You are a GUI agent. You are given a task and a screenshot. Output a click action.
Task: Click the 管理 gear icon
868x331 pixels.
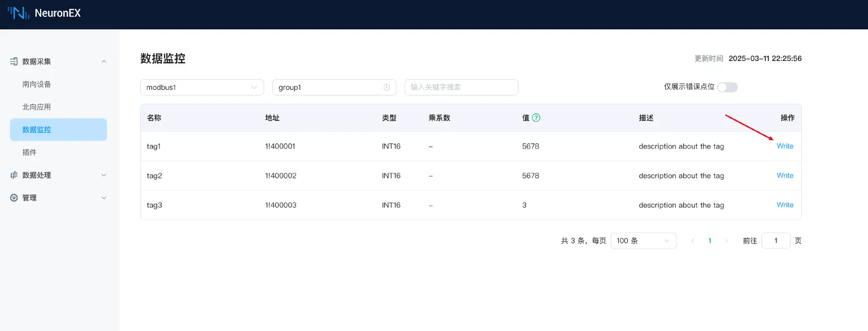(14, 198)
